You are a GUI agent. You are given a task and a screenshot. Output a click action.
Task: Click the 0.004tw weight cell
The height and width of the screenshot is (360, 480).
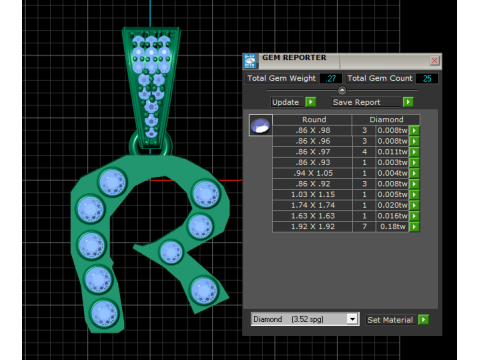pos(392,173)
